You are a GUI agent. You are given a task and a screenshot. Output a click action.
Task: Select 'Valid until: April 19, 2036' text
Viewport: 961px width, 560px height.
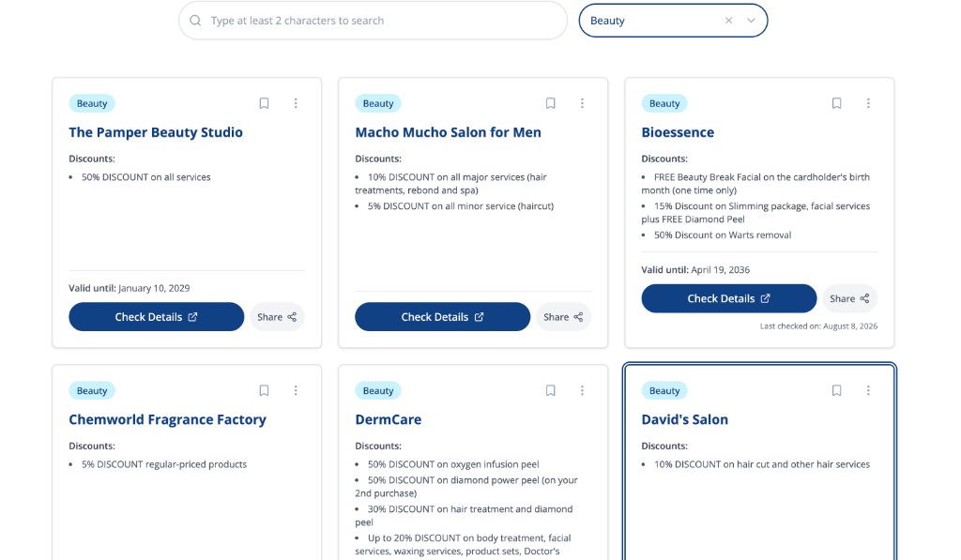click(695, 269)
